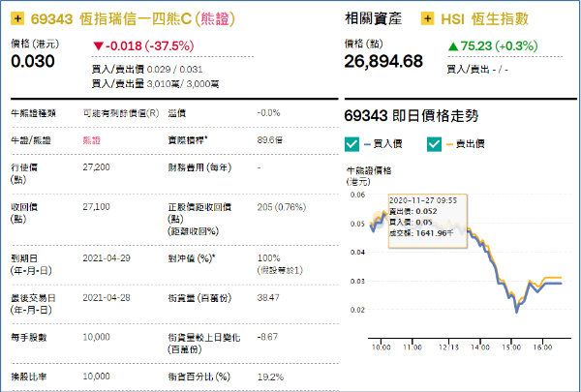Click the 牛熊證種類 label

pyautogui.click(x=33, y=113)
